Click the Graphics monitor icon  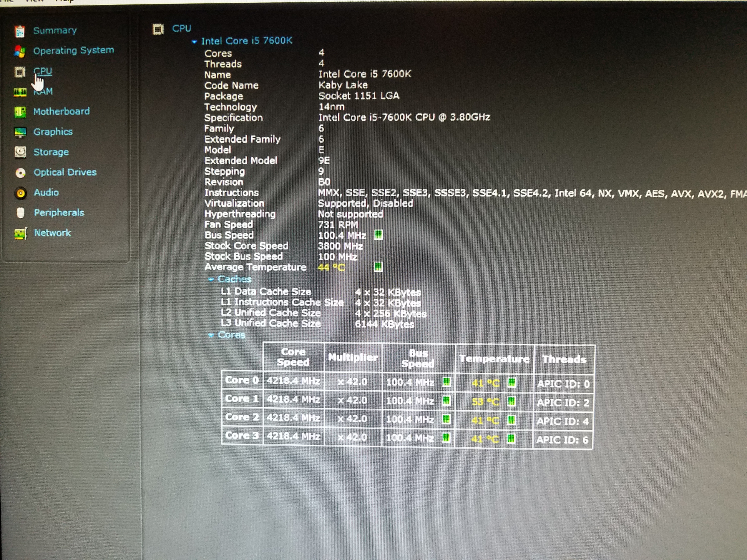[20, 132]
